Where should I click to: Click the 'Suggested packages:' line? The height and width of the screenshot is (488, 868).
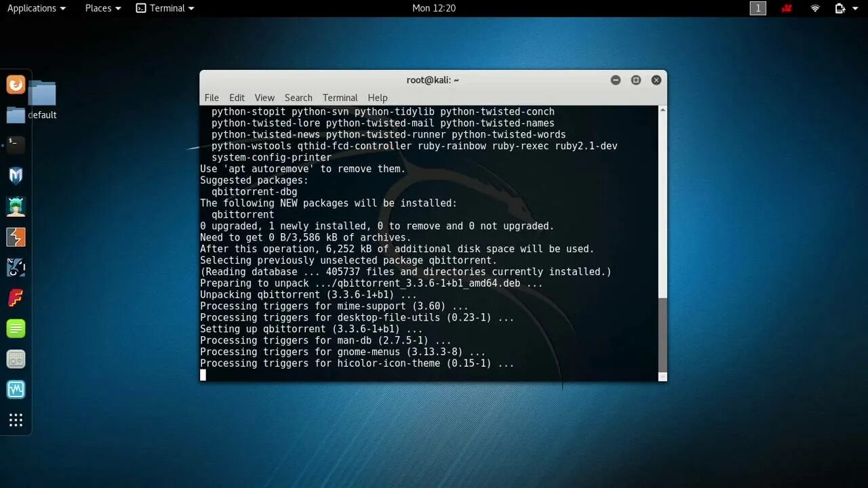pos(254,180)
